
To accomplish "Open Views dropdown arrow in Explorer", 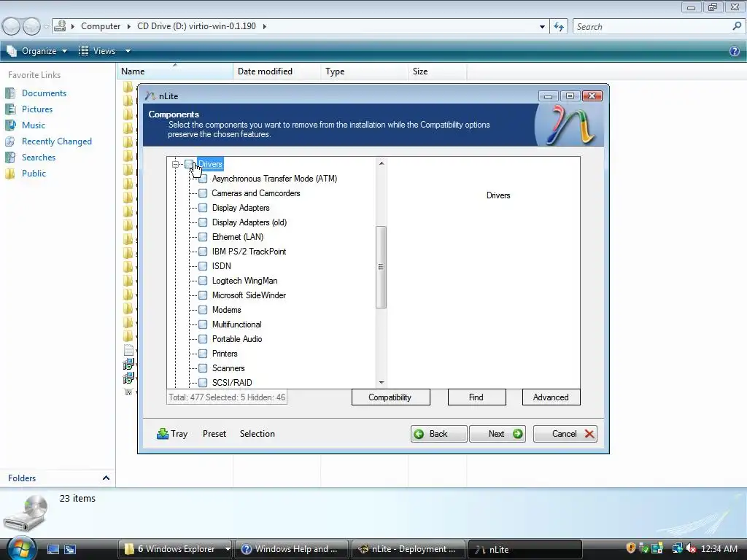I will [128, 51].
